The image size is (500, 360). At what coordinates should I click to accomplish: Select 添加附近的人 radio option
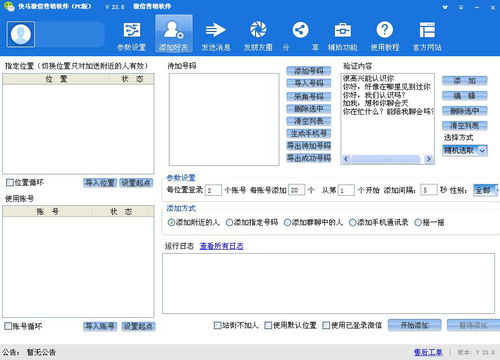click(x=171, y=222)
